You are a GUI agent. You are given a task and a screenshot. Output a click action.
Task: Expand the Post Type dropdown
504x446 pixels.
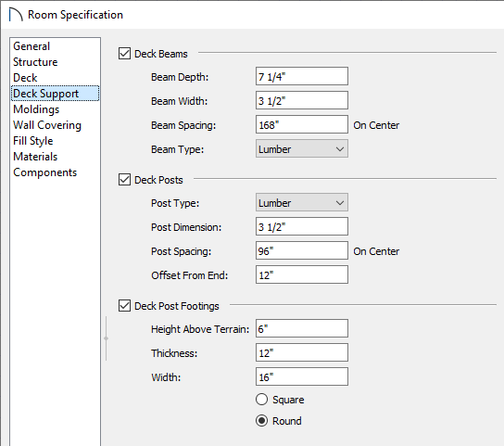click(x=302, y=202)
